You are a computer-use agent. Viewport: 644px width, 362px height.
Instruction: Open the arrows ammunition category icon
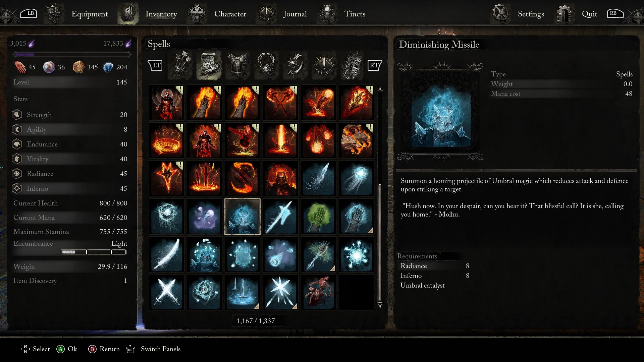pyautogui.click(x=181, y=65)
